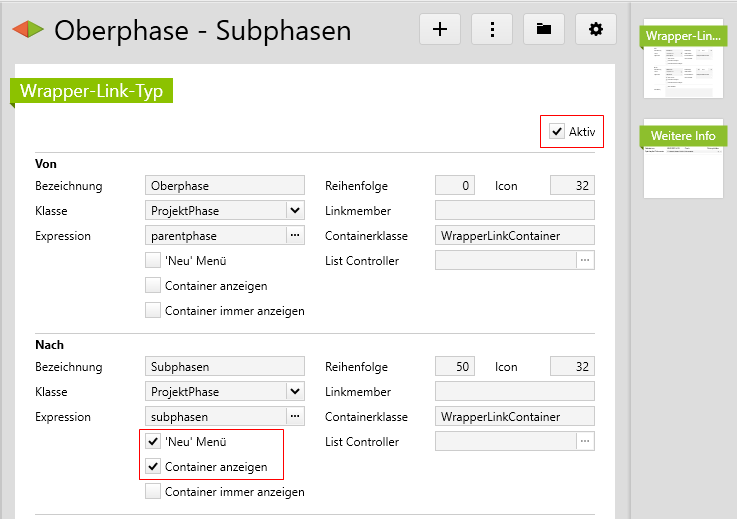
Task: Click the Bezeichnung field containing Oberphase
Action: coord(224,186)
